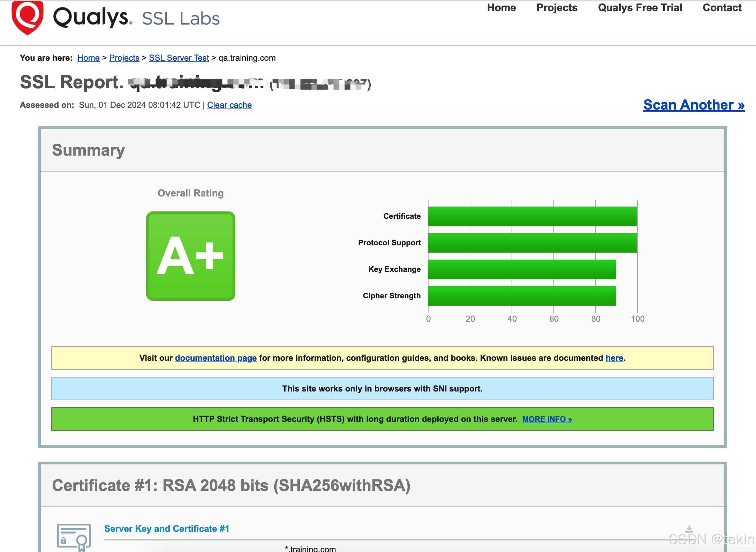The image size is (756, 552).
Task: Click the download icon for Certificate #1
Action: tap(689, 530)
